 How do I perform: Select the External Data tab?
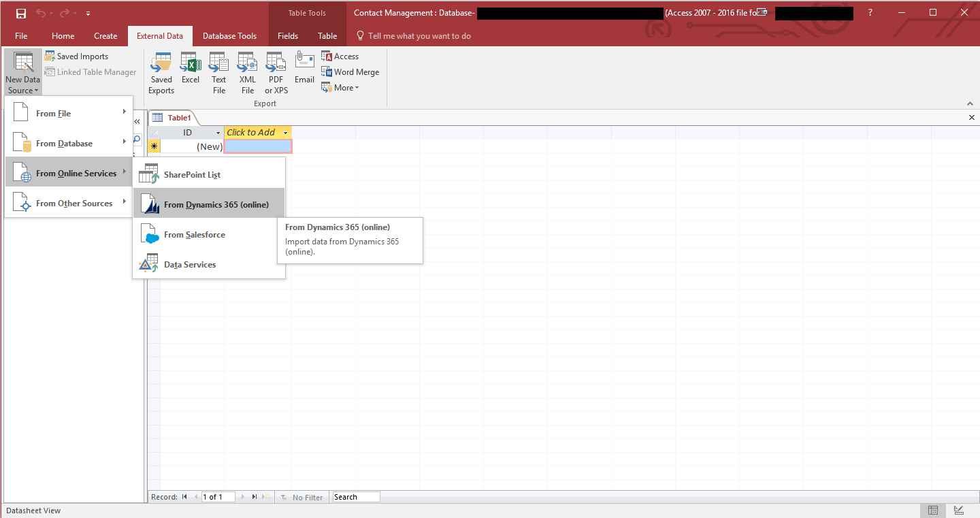coord(160,36)
